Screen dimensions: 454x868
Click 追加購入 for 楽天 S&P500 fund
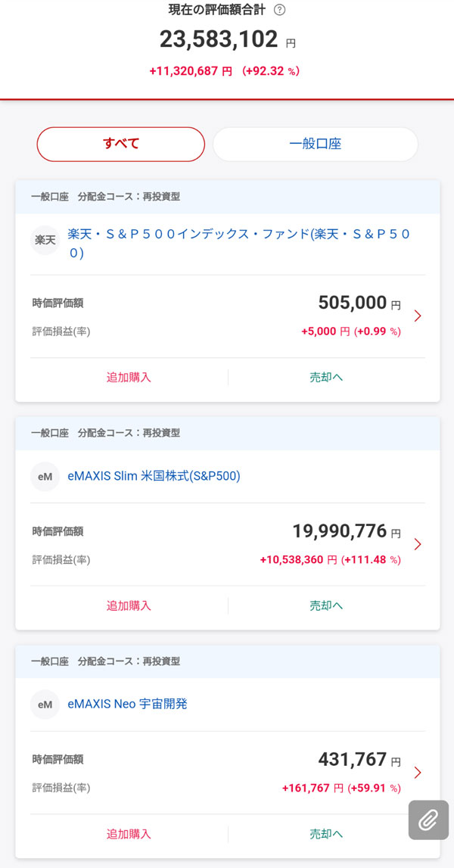pos(129,377)
